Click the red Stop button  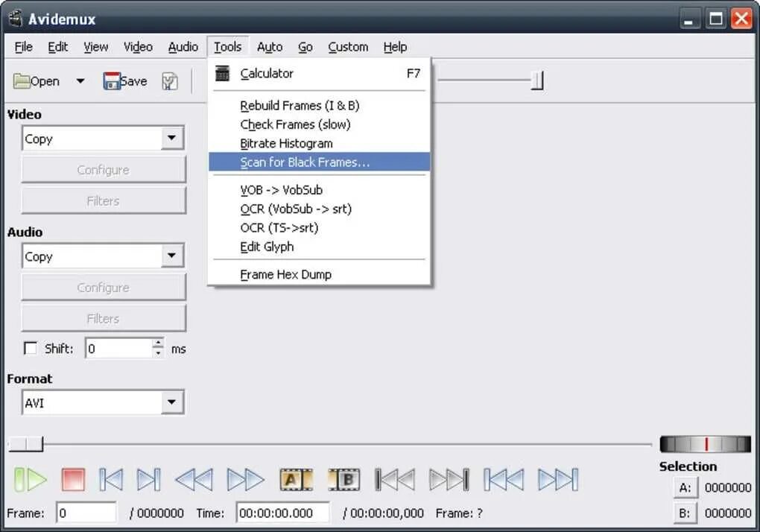tap(73, 479)
